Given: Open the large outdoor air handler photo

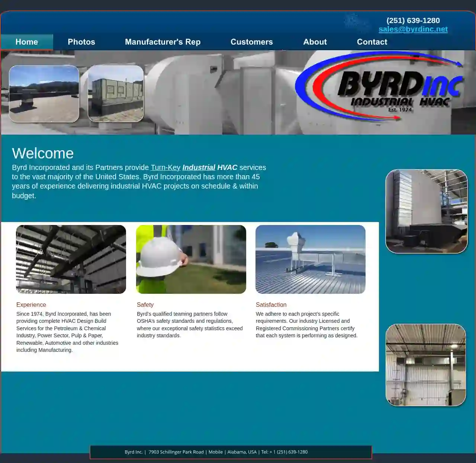Looking at the screenshot, I should [x=427, y=211].
